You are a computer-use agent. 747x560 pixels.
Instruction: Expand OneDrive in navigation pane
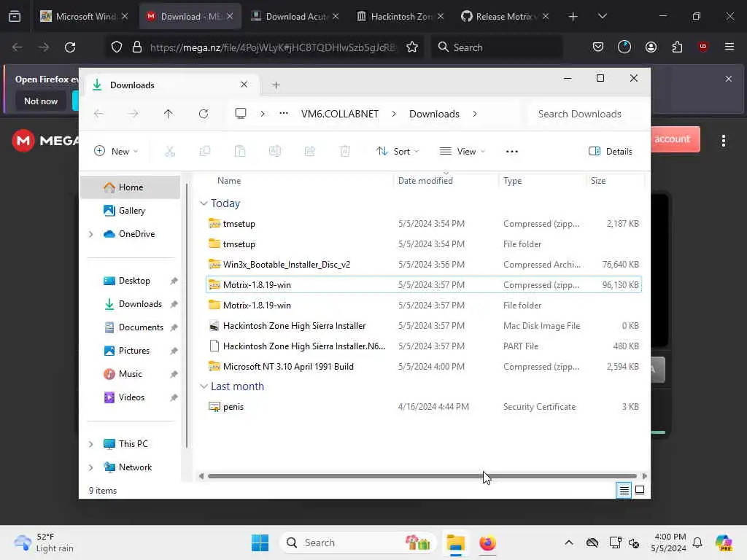(91, 234)
